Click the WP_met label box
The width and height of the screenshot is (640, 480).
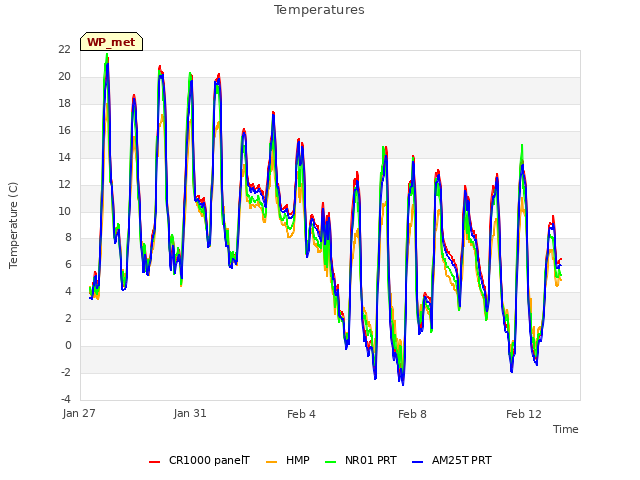click(x=111, y=42)
